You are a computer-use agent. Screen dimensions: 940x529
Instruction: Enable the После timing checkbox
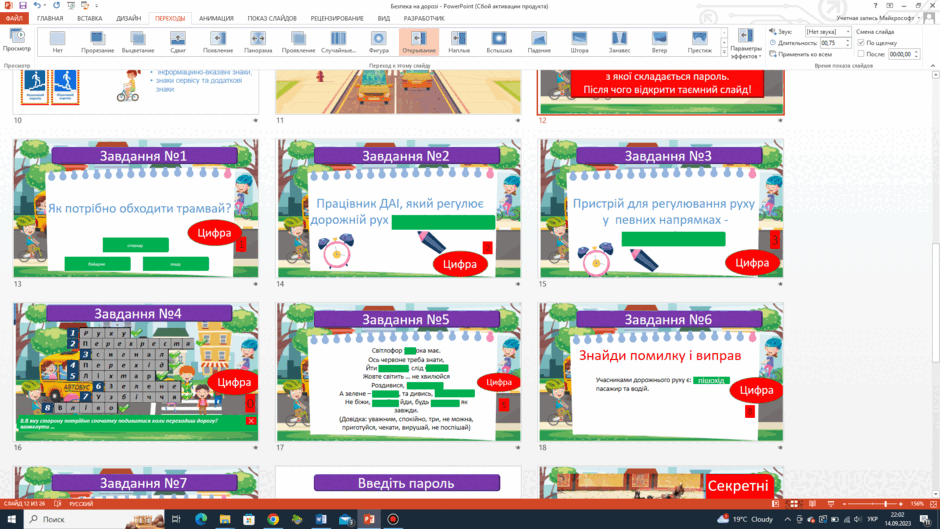(861, 54)
